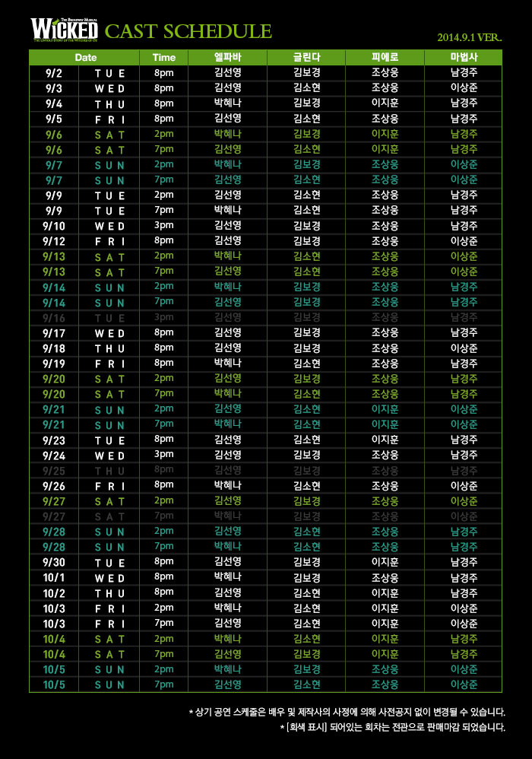The height and width of the screenshot is (759, 532).
Task: Select the Date column header
Action: click(85, 57)
